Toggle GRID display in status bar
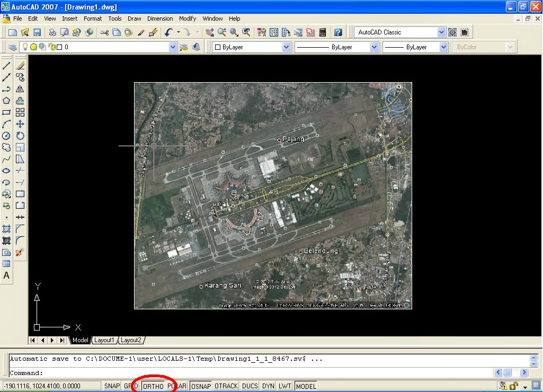Viewport: 543px width, 392px height. click(x=131, y=386)
